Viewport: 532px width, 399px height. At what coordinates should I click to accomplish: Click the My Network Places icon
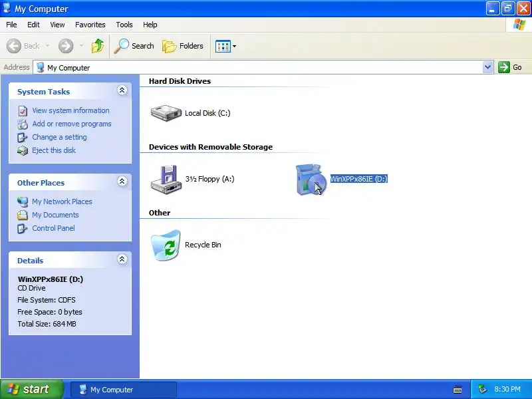23,202
